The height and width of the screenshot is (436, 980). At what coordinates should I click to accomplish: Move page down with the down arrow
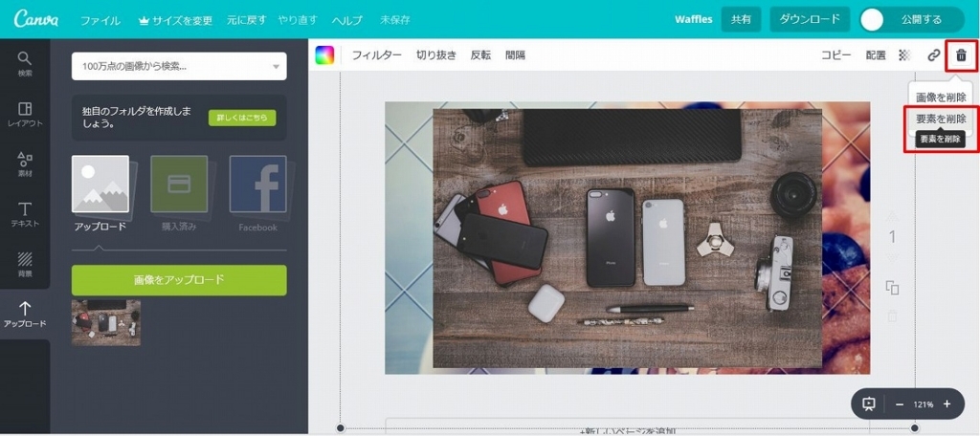tap(893, 257)
